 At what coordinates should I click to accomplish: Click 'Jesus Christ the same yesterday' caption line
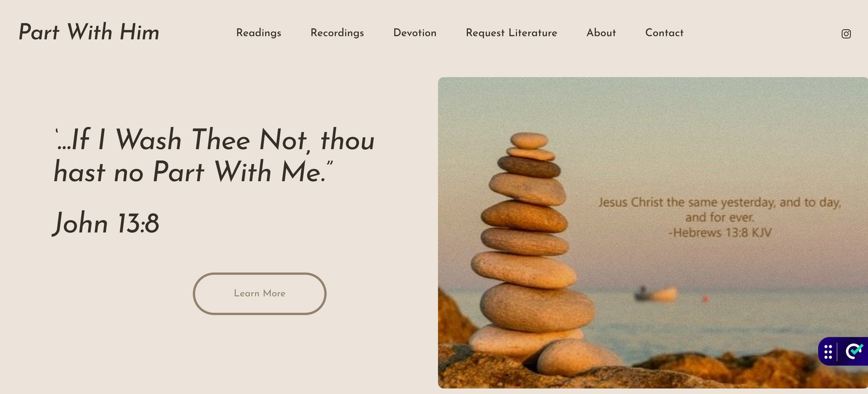pos(719,202)
